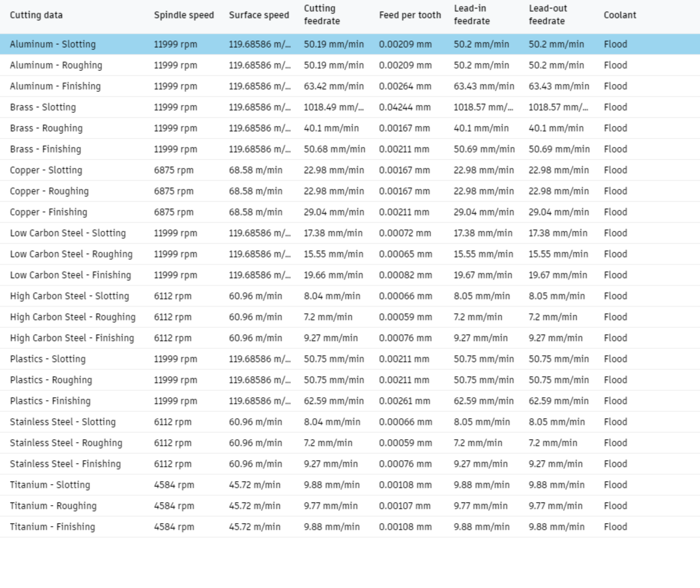Select the Copper - Roughing row
700x588 pixels.
click(350, 191)
